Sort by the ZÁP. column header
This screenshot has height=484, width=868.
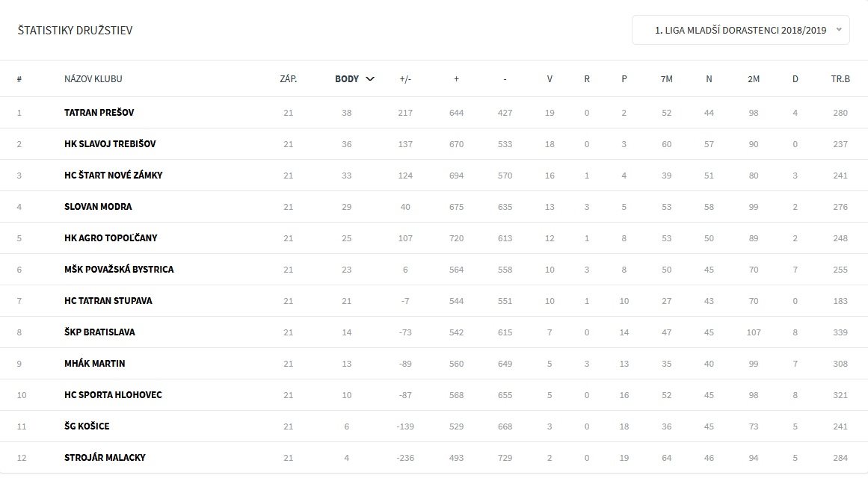[x=289, y=79]
